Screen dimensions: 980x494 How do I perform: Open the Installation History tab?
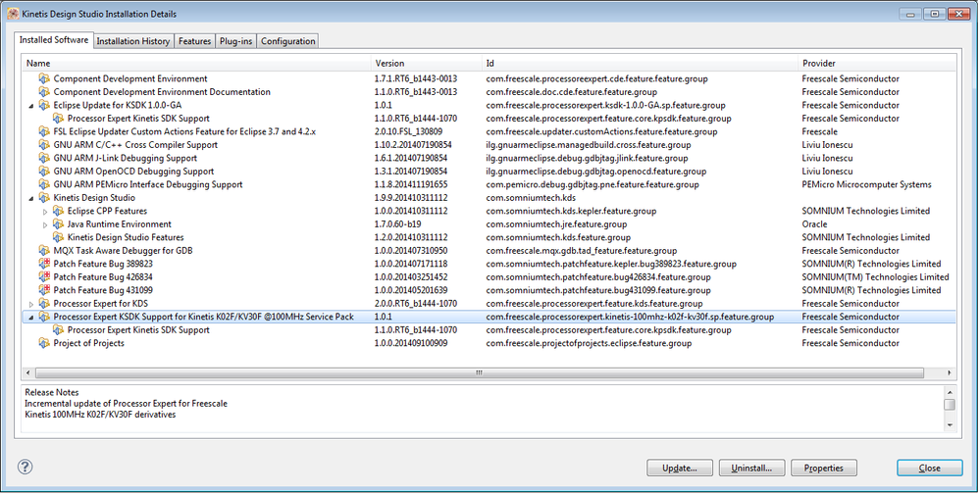[x=133, y=41]
